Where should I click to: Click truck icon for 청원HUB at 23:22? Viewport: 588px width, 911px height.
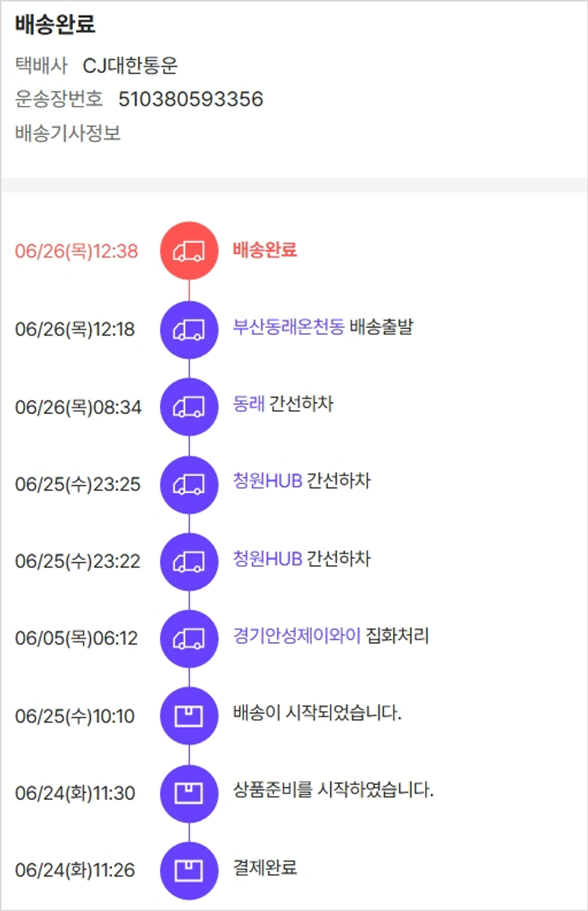click(189, 561)
